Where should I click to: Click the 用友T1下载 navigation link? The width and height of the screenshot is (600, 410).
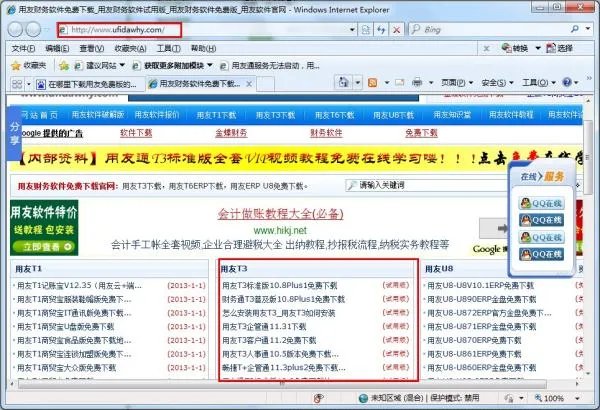click(x=216, y=115)
